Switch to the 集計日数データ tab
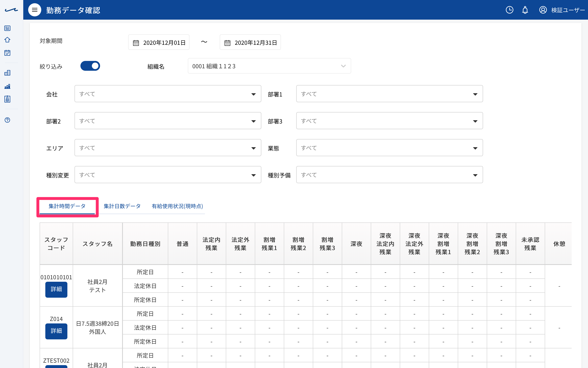This screenshot has height=368, width=588. click(x=122, y=206)
